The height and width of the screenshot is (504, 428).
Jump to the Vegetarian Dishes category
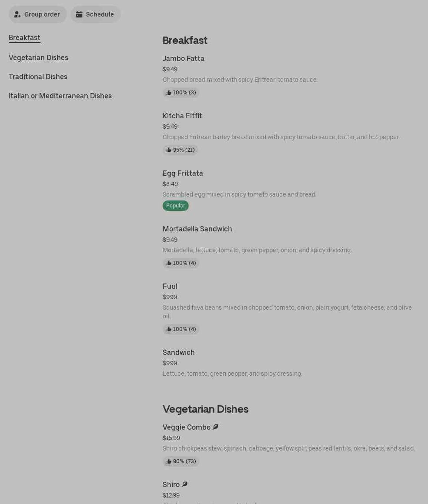coord(38,58)
